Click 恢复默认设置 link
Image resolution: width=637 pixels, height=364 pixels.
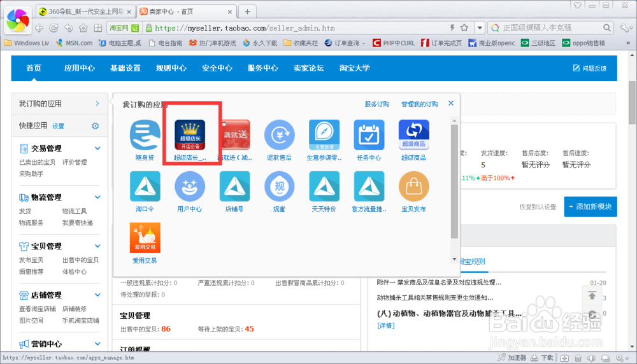click(x=538, y=207)
